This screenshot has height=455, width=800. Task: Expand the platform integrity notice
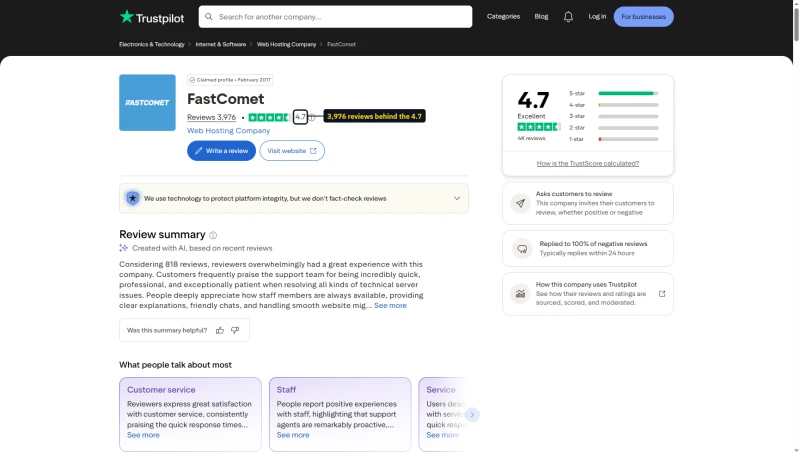[x=457, y=198]
